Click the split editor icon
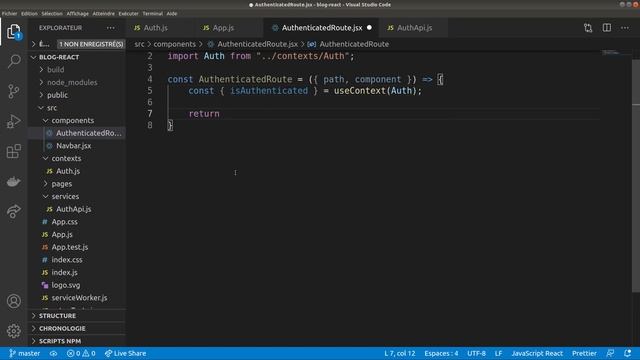This screenshot has width=640, height=360. (607, 28)
